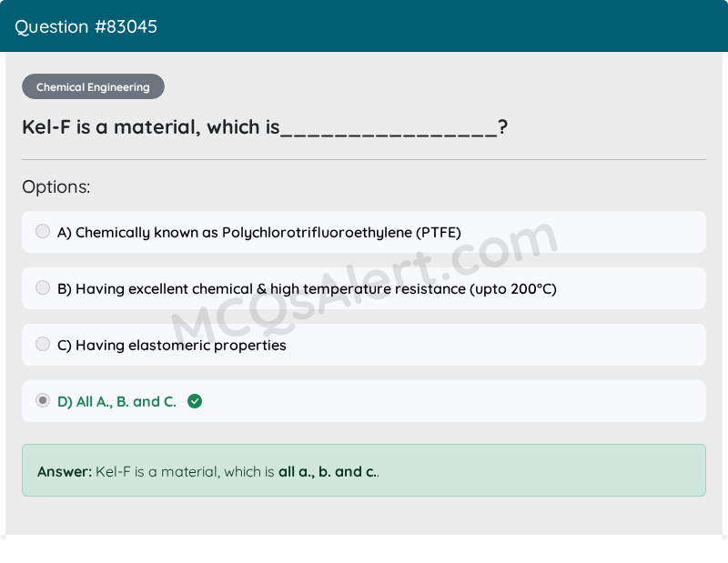The image size is (728, 563).
Task: Click the Chemical Engineering category badge
Action: click(x=93, y=86)
